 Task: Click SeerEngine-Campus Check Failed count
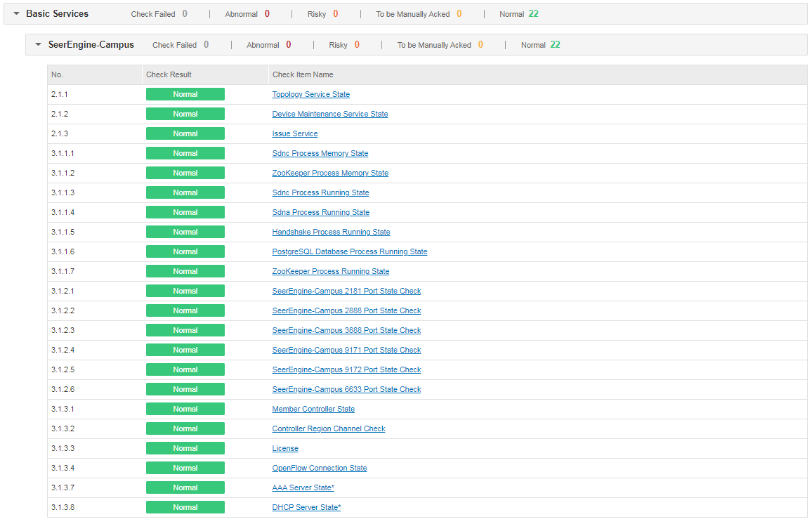(x=206, y=45)
